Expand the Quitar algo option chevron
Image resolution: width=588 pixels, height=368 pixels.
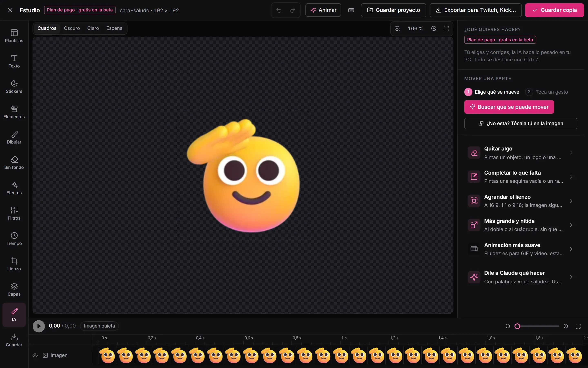[x=571, y=153]
